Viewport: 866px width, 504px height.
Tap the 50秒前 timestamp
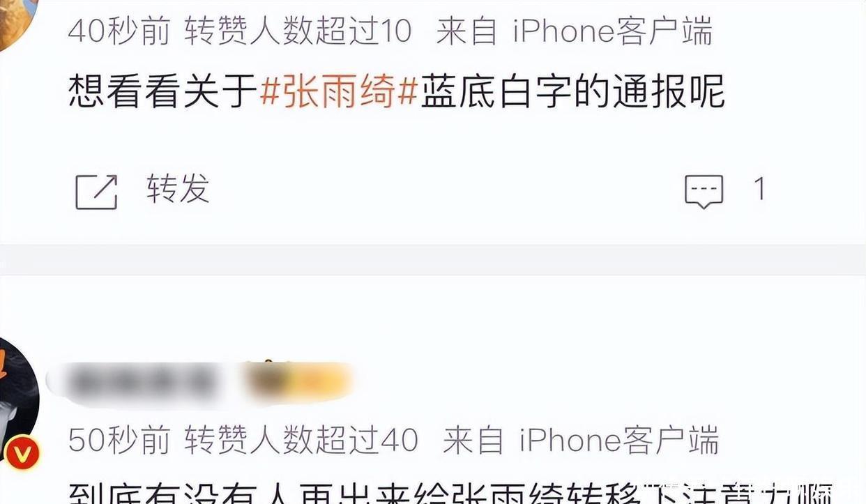click(119, 440)
